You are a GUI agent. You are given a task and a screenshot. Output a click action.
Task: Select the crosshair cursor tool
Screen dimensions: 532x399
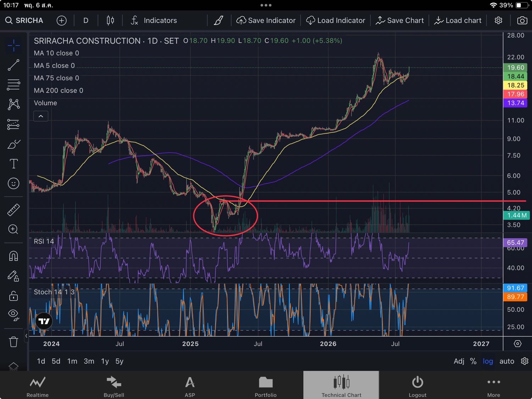[x=13, y=45]
